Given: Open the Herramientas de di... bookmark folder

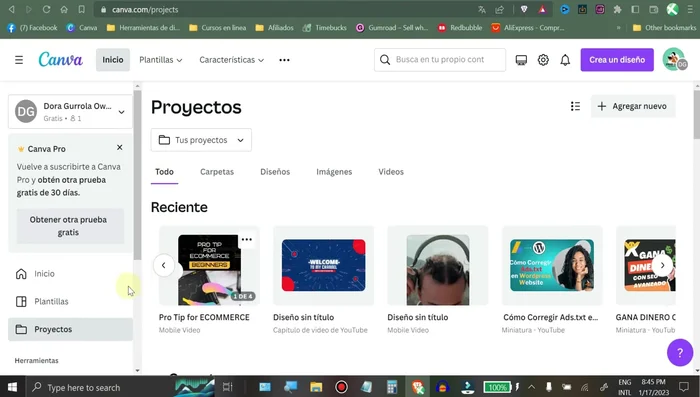Looking at the screenshot, I should pyautogui.click(x=143, y=28).
